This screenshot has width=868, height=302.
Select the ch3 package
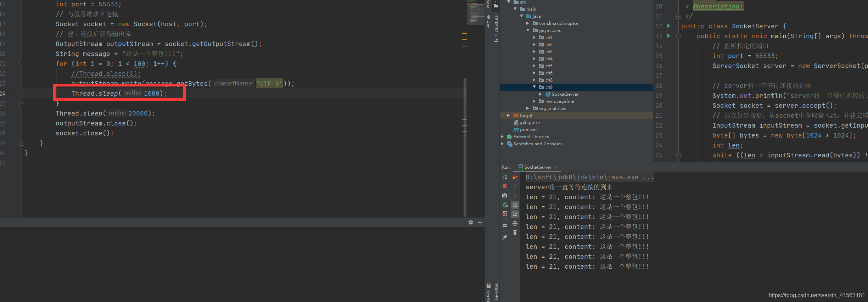click(549, 51)
